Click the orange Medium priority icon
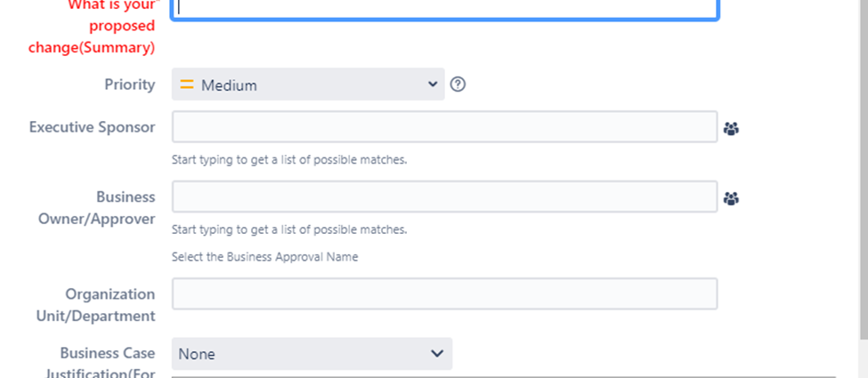Screen dimensions: 868x378 tap(187, 84)
